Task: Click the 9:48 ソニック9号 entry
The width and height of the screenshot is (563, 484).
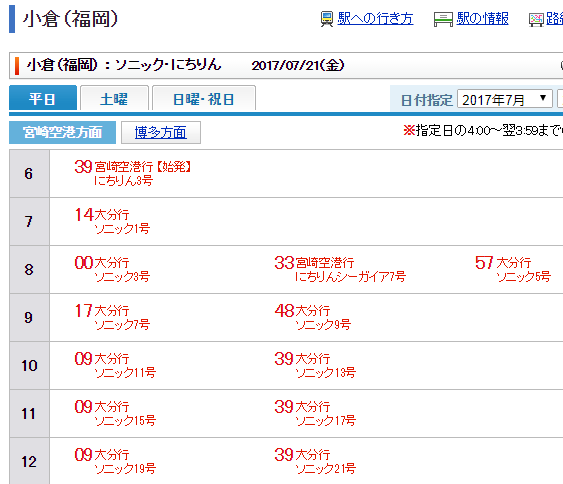Action: 313,317
